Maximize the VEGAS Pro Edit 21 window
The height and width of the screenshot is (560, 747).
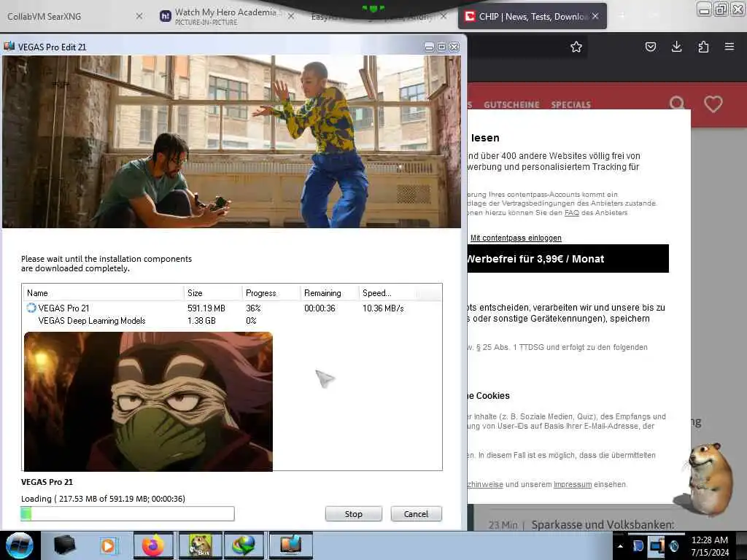coord(441,47)
